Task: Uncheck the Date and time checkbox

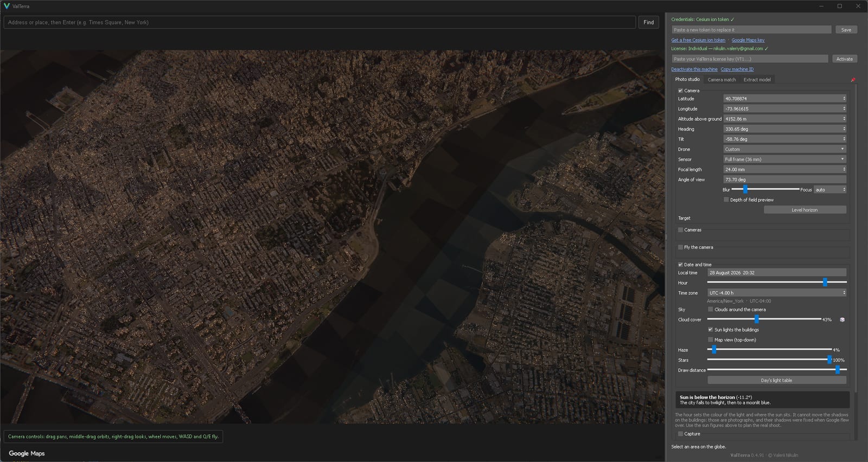Action: pyautogui.click(x=680, y=265)
